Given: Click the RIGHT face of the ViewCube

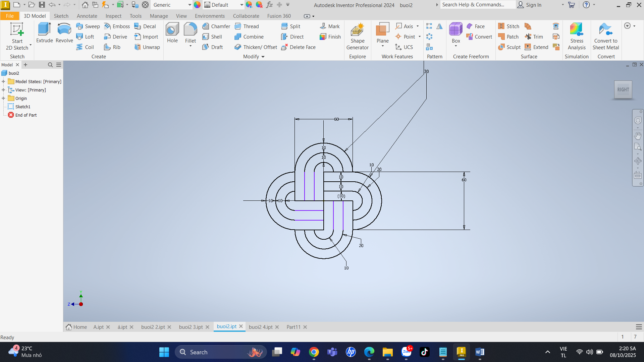Looking at the screenshot, I should [x=623, y=89].
